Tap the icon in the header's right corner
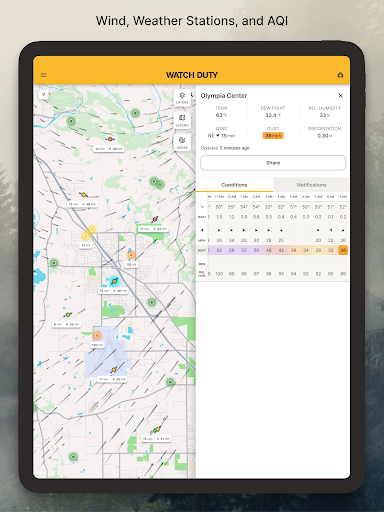The image size is (384, 512). [340, 75]
